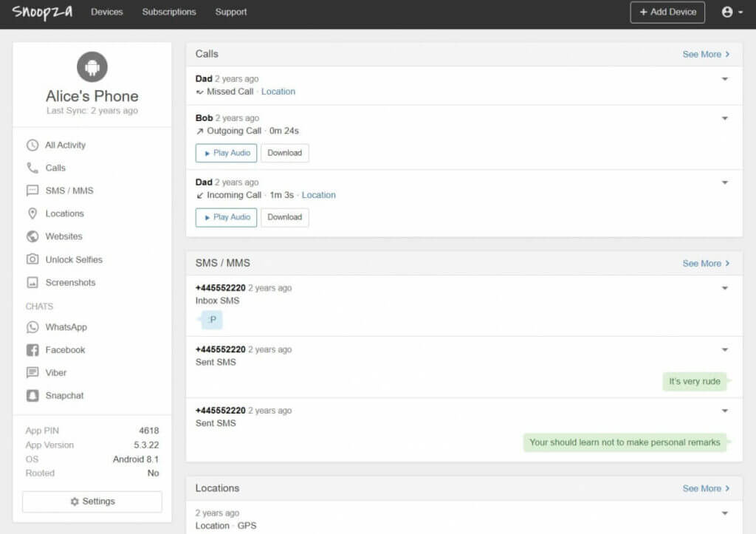This screenshot has width=756, height=534.
Task: Expand the Dad missed call entry
Action: coord(725,79)
